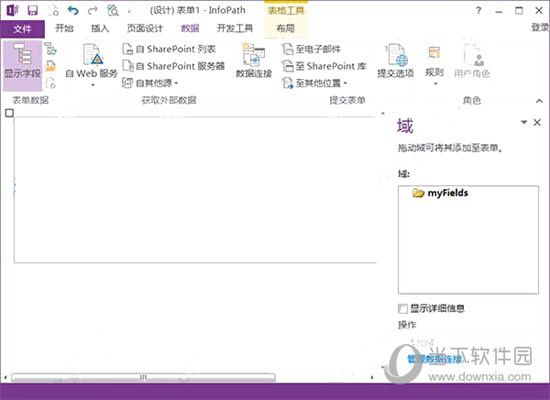Click the horizontal scrollbar thumb
This screenshot has width=550, height=400.
[143, 378]
